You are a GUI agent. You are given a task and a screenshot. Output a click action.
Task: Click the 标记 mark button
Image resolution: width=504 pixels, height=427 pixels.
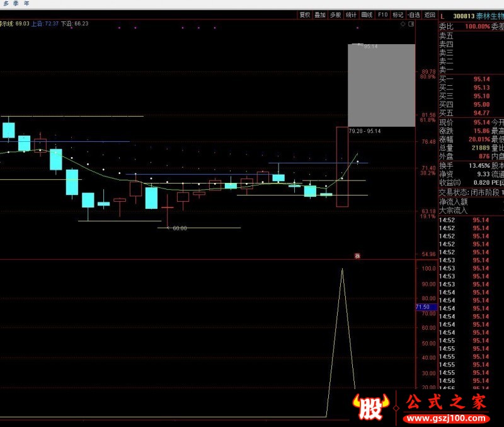pos(398,15)
